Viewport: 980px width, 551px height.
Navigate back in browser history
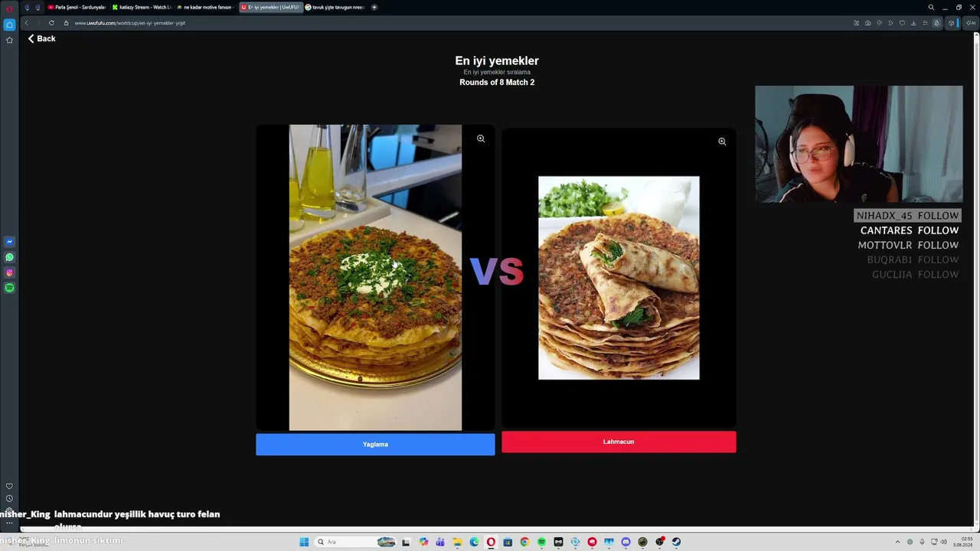pyautogui.click(x=26, y=23)
